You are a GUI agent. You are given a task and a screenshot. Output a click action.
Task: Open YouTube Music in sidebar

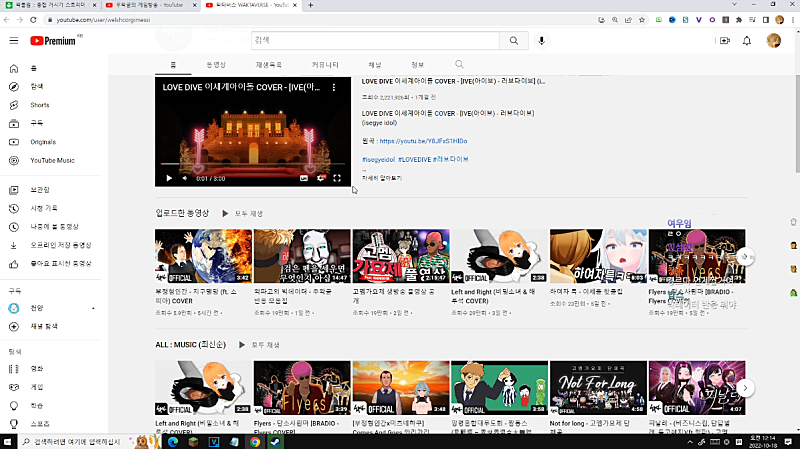pos(51,160)
